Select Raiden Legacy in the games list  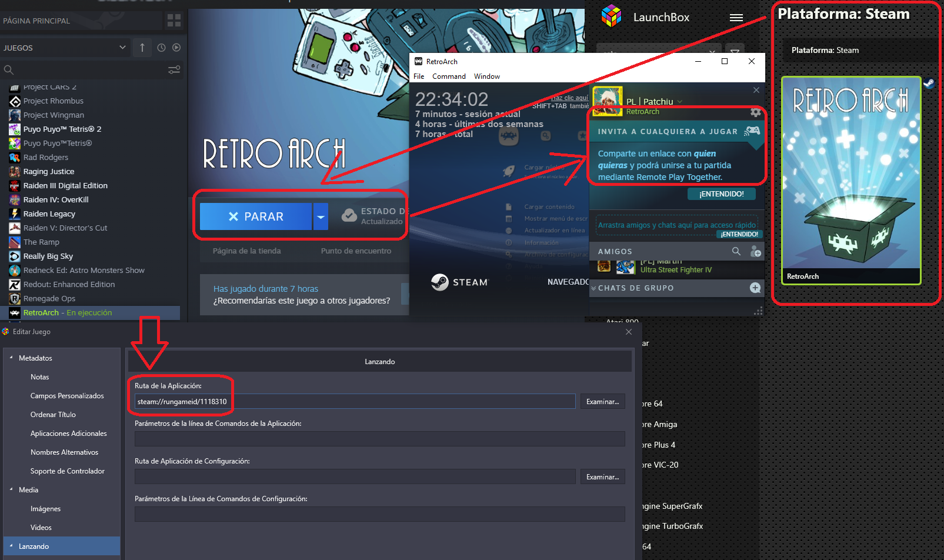click(49, 214)
